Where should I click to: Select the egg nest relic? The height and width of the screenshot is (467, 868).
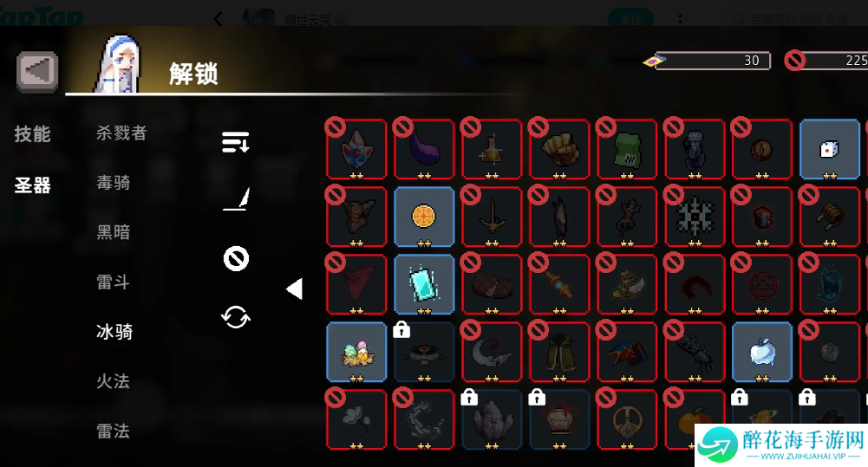tap(356, 352)
